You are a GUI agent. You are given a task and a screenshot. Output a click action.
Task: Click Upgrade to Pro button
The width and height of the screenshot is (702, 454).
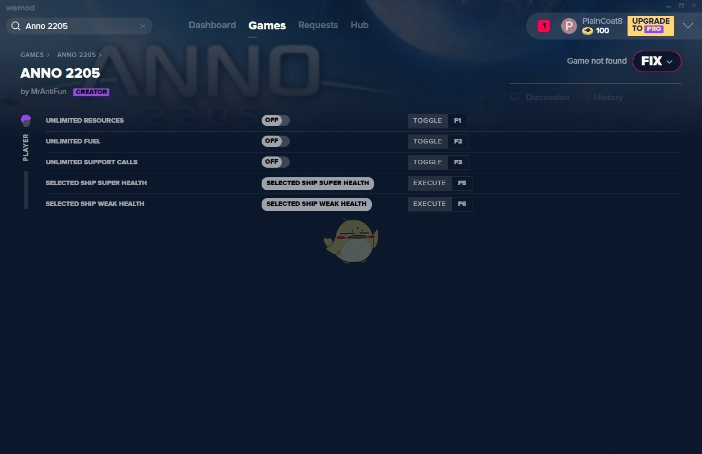pos(651,26)
